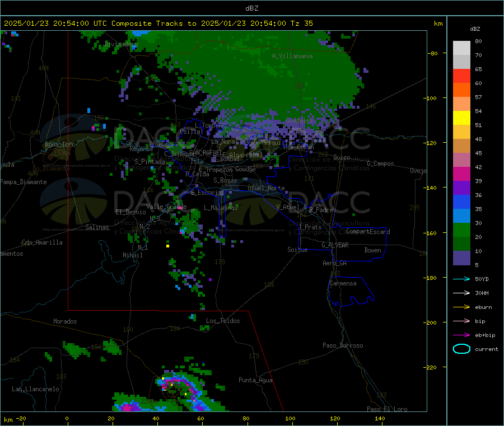Select the bright green swatch between 30 and 20
The height and width of the screenshot is (426, 504).
(x=461, y=230)
